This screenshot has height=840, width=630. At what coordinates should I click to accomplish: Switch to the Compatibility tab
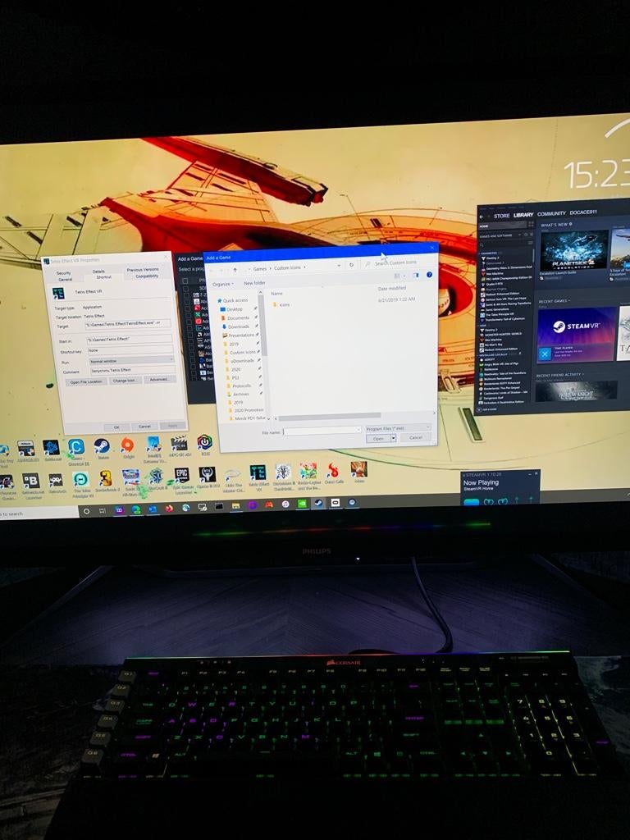(x=147, y=276)
